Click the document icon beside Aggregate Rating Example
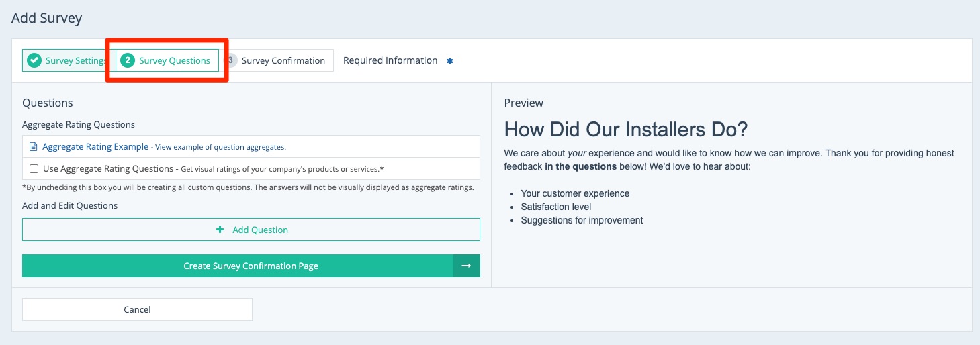The height and width of the screenshot is (345, 980). [x=33, y=146]
